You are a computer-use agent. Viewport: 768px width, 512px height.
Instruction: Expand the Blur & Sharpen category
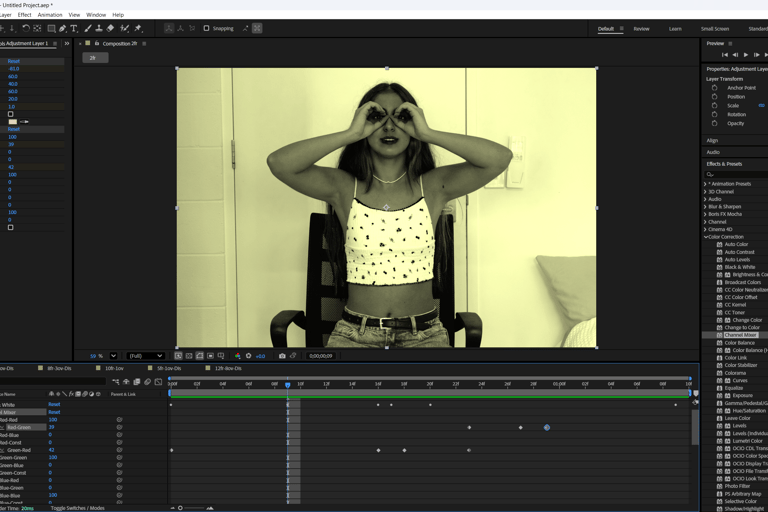click(705, 207)
